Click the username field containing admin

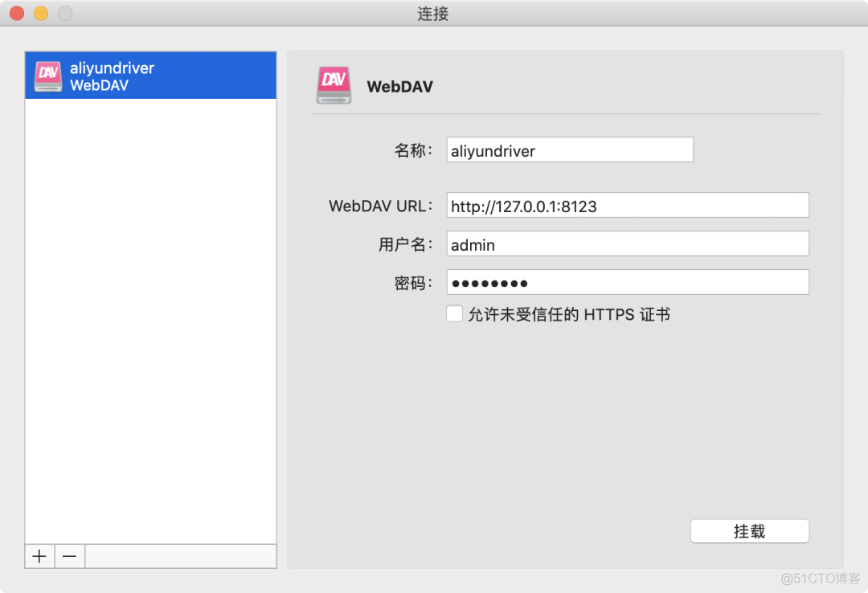point(628,244)
